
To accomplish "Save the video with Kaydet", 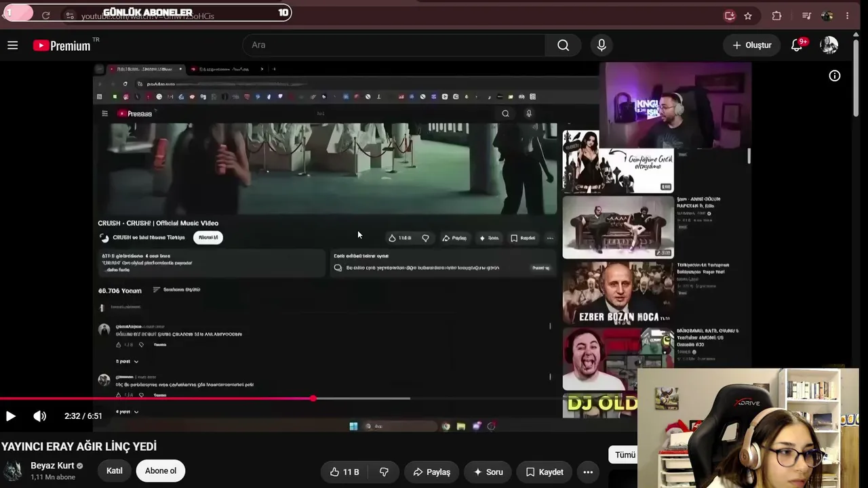I will pos(545,472).
